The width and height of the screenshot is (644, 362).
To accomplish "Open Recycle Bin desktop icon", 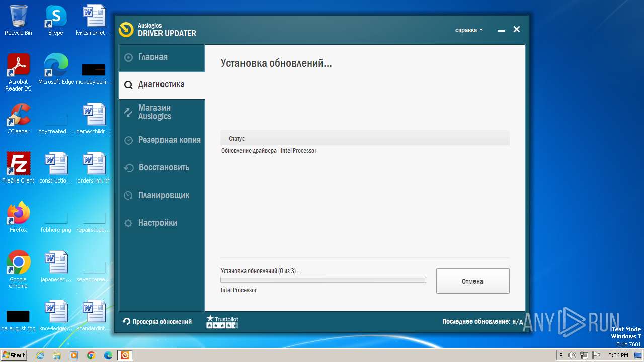I will pos(18,20).
